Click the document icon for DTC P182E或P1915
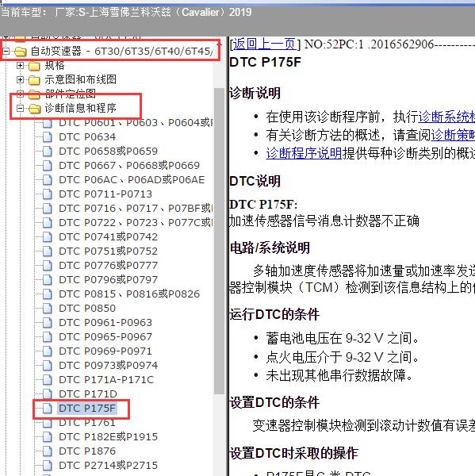Screen dimensions: 475x476 tap(48, 437)
